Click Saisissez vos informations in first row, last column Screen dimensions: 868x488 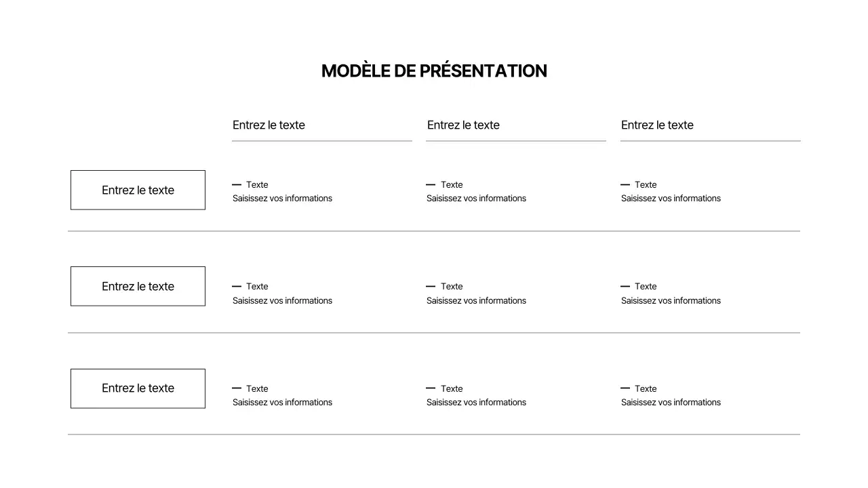(x=671, y=199)
